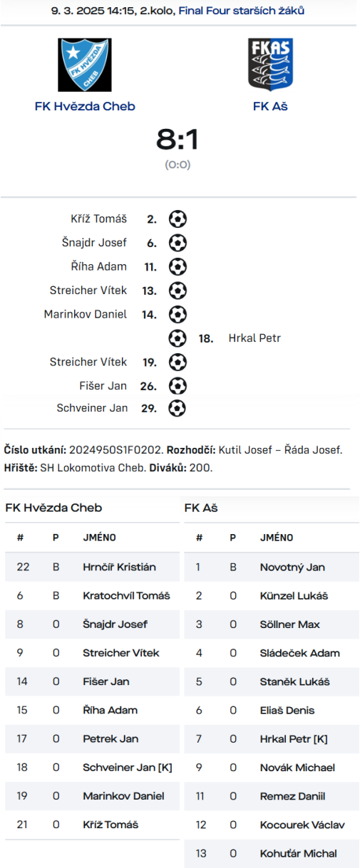The height and width of the screenshot is (868, 360).
Task: Click goal ball icon for Hrkal Petr
Action: pyautogui.click(x=178, y=338)
